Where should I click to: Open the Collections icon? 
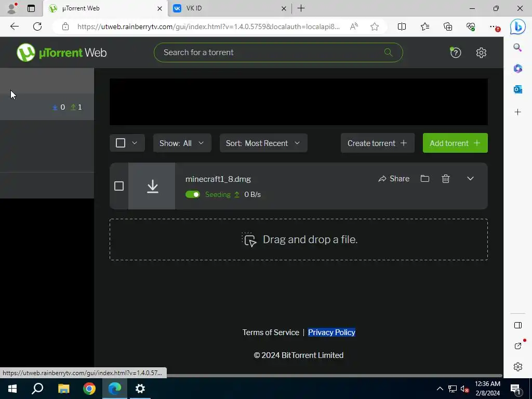pyautogui.click(x=448, y=26)
